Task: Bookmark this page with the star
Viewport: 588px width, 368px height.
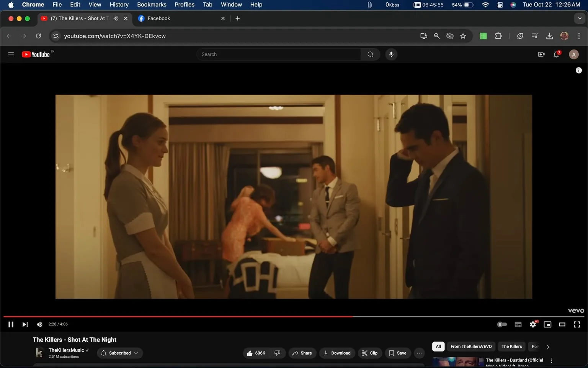Action: click(x=463, y=36)
